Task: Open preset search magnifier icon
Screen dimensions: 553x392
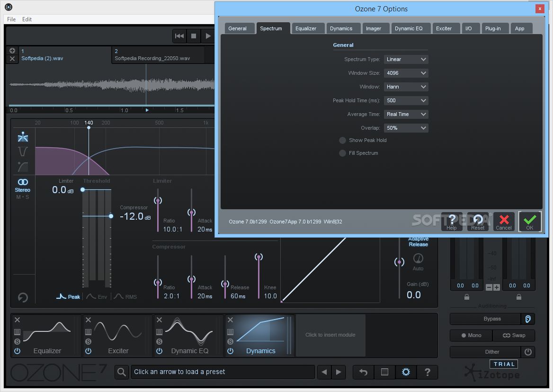Action: 122,372
